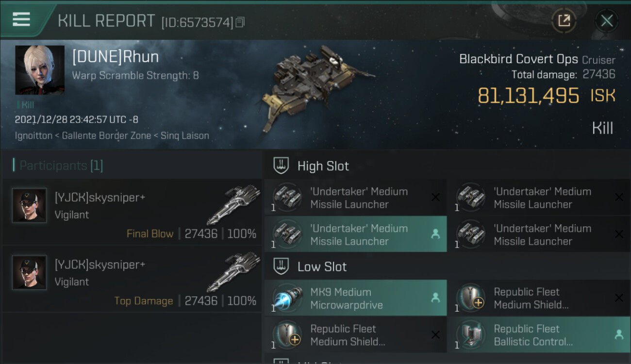Select the Final Blow skysniper+ entry
The width and height of the screenshot is (631, 364).
132,212
